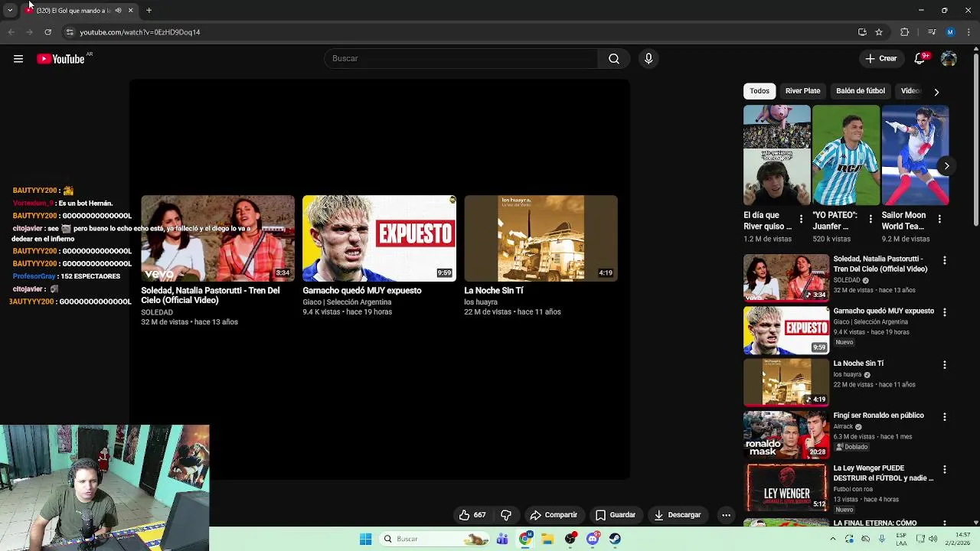Viewport: 980px width, 551px height.
Task: Mute the tab using the tab audio icon
Action: pos(118,11)
